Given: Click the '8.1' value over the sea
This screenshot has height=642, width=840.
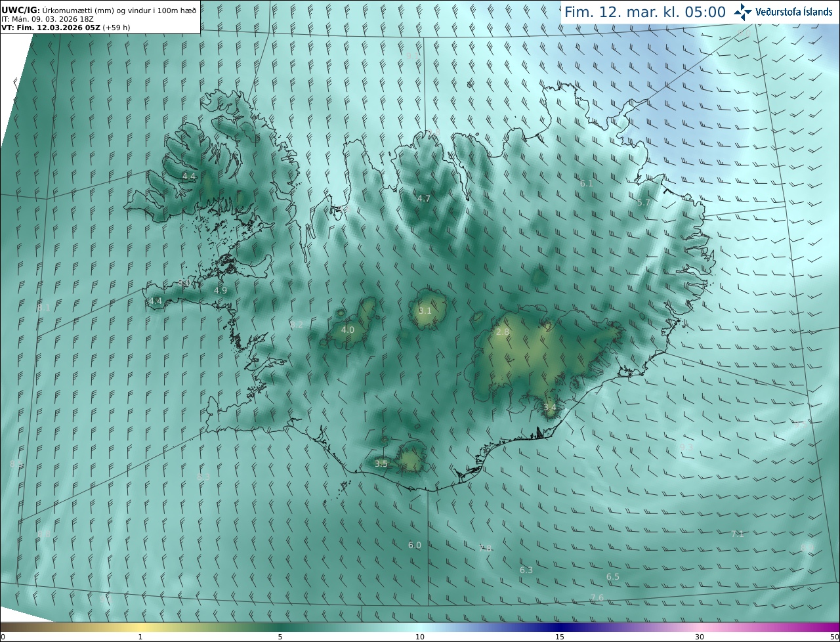Looking at the screenshot, I should pyautogui.click(x=44, y=307).
